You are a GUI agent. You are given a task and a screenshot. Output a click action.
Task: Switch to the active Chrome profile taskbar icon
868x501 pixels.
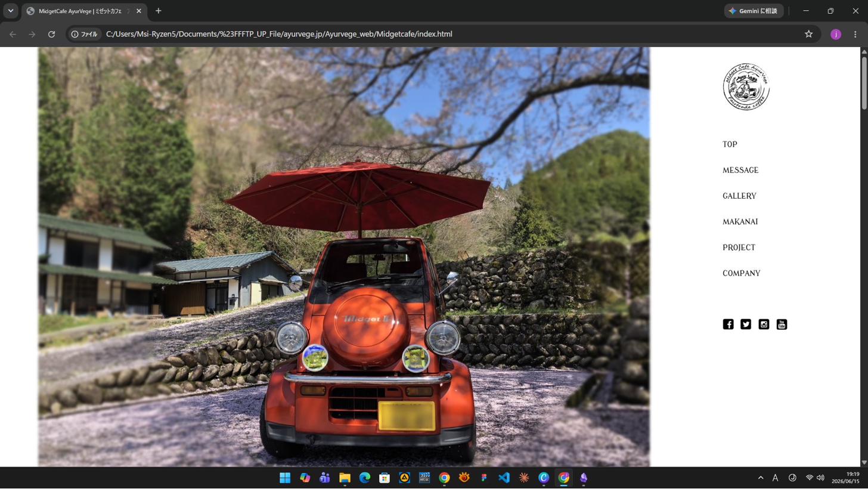click(563, 478)
